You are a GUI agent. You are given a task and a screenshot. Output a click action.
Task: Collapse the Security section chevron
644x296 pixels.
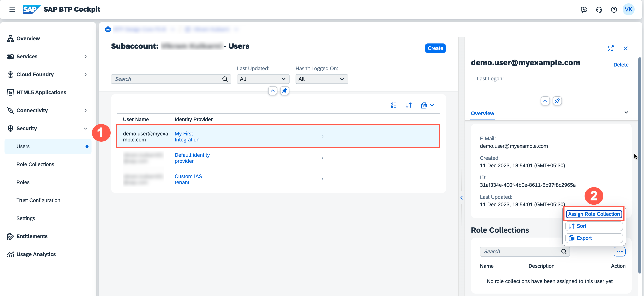(86, 128)
